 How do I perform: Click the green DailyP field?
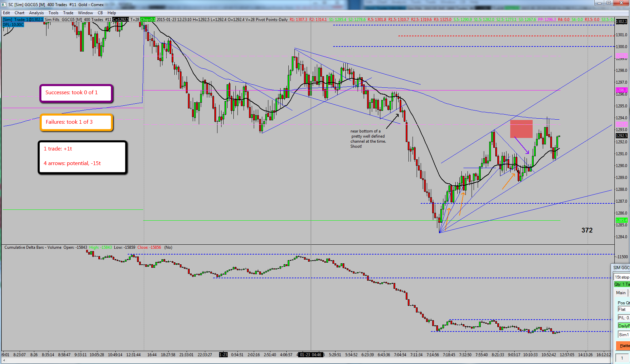[624, 326]
